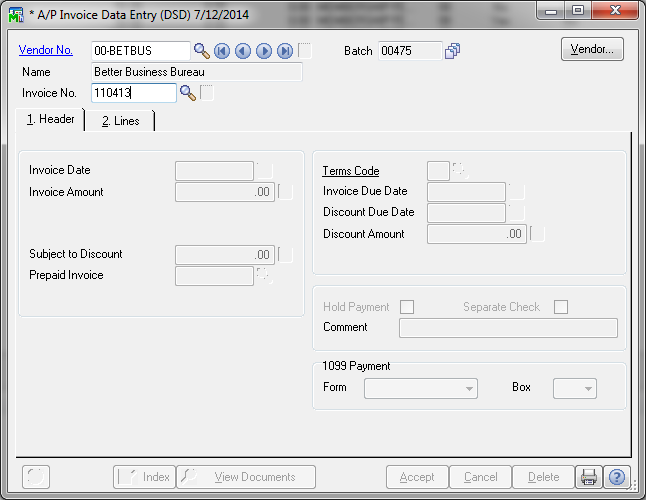Image resolution: width=646 pixels, height=500 pixels.
Task: Switch to the Lines tab
Action: click(120, 121)
